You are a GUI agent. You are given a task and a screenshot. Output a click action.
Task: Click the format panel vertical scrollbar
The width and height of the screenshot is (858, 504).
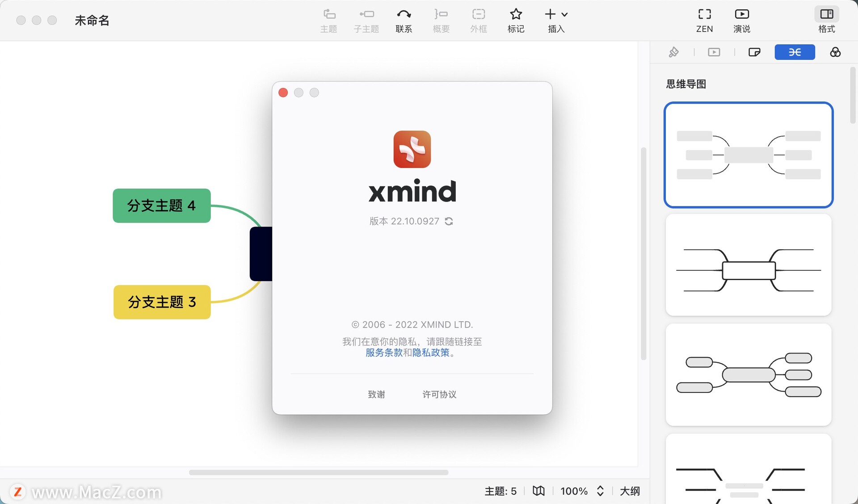point(853,95)
